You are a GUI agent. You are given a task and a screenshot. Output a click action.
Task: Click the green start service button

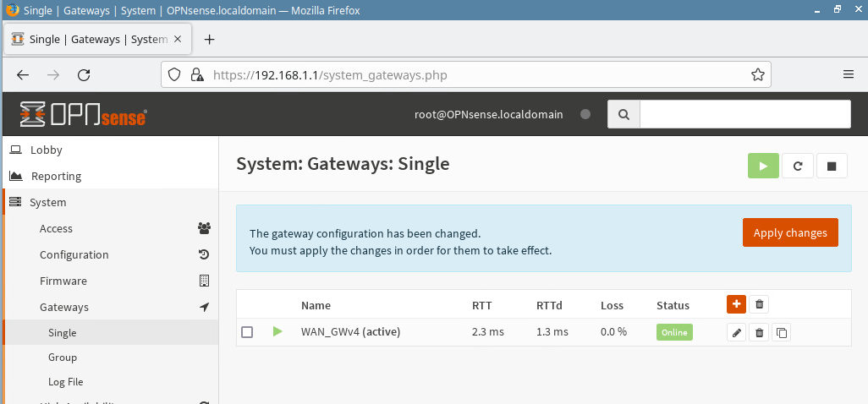pos(763,166)
